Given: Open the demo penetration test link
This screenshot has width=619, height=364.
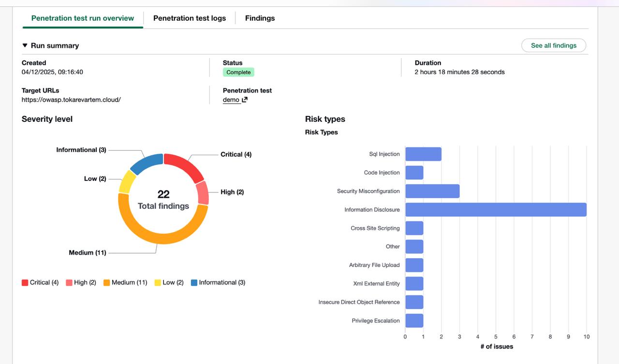Looking at the screenshot, I should click(231, 100).
